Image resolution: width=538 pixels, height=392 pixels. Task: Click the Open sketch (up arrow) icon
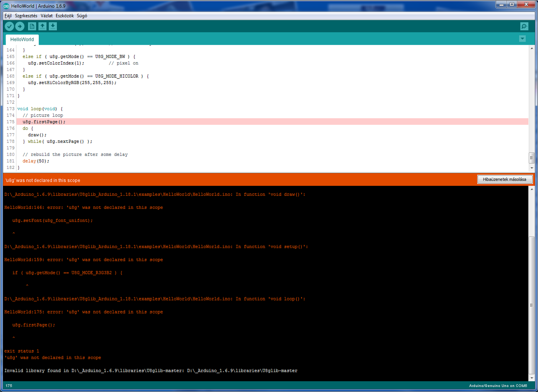click(42, 26)
